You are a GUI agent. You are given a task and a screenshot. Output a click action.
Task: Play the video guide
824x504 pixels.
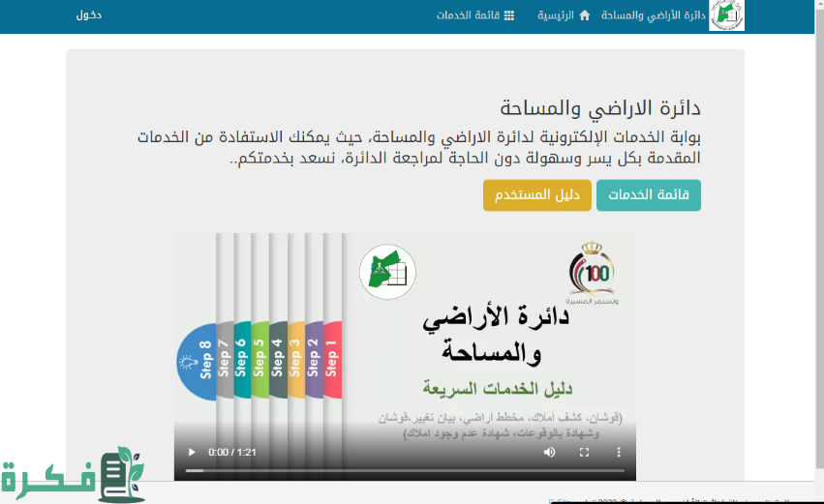tap(192, 452)
